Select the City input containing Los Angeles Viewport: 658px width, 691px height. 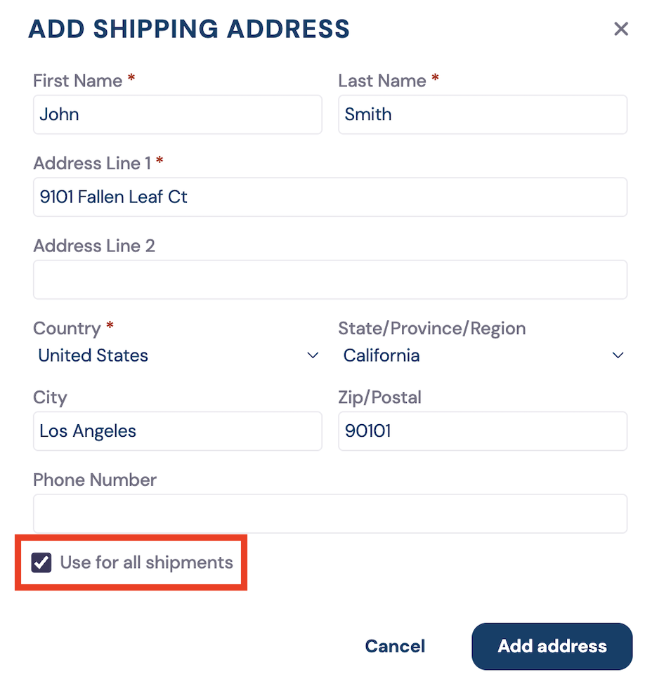177,431
